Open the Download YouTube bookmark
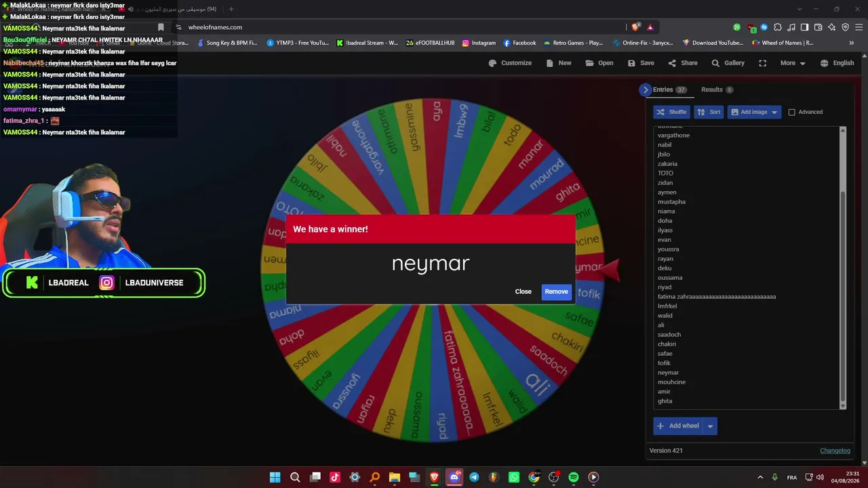 tap(713, 43)
